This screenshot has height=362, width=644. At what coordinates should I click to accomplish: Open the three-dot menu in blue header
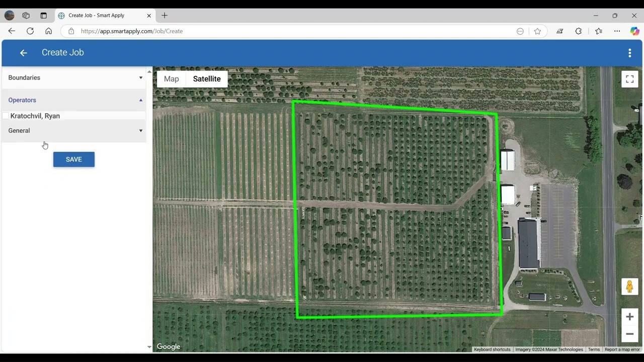point(629,53)
